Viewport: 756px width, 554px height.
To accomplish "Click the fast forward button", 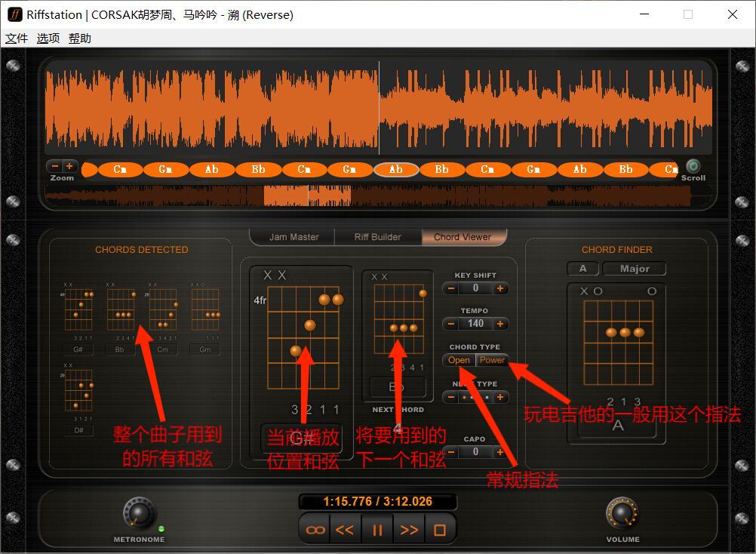I will click(409, 531).
